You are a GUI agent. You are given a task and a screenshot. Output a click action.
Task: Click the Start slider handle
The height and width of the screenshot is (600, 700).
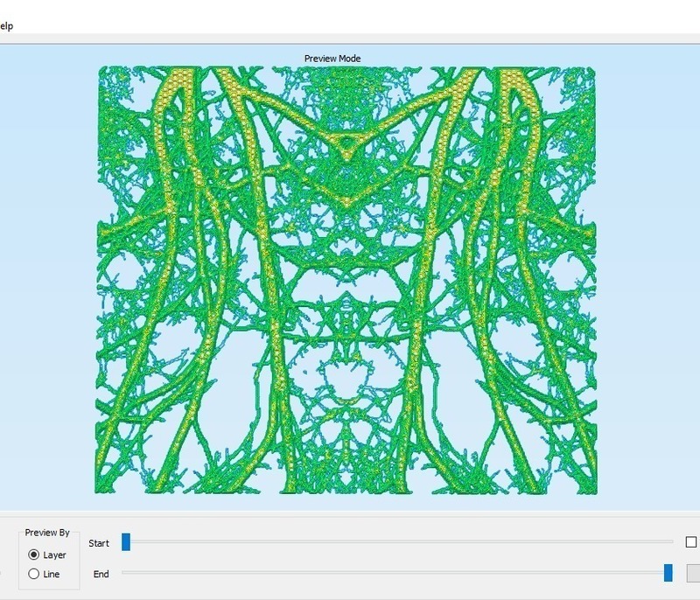(x=126, y=542)
